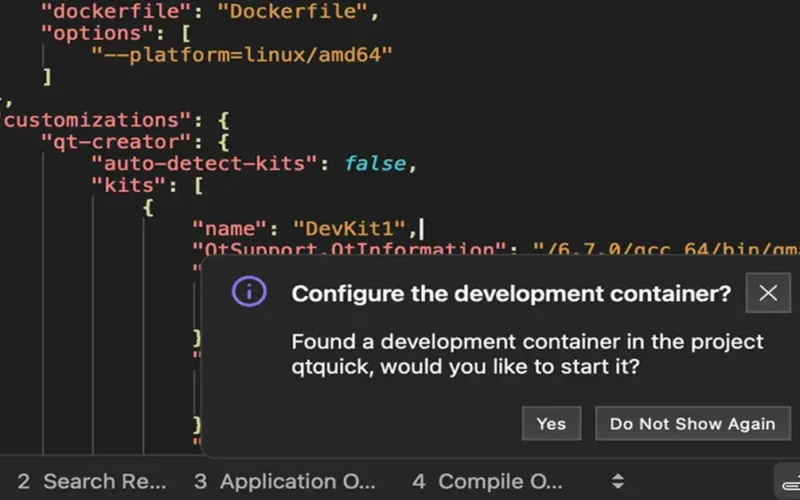Open the output pane selector arrows
The width and height of the screenshot is (800, 500).
618,481
